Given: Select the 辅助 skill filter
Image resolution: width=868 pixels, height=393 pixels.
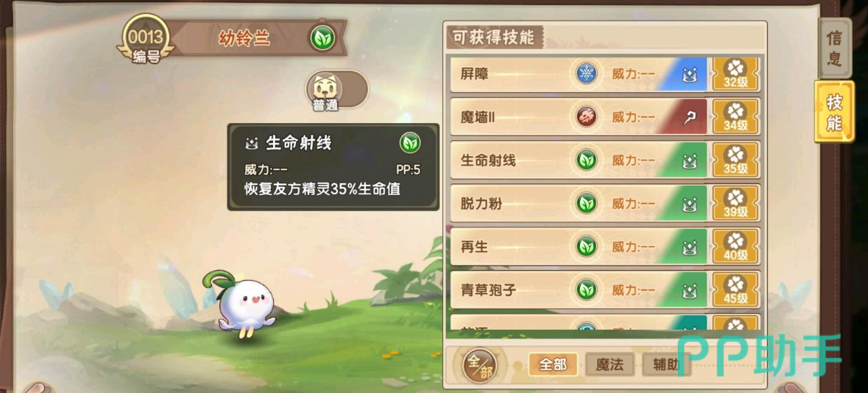Looking at the screenshot, I should pos(664,364).
